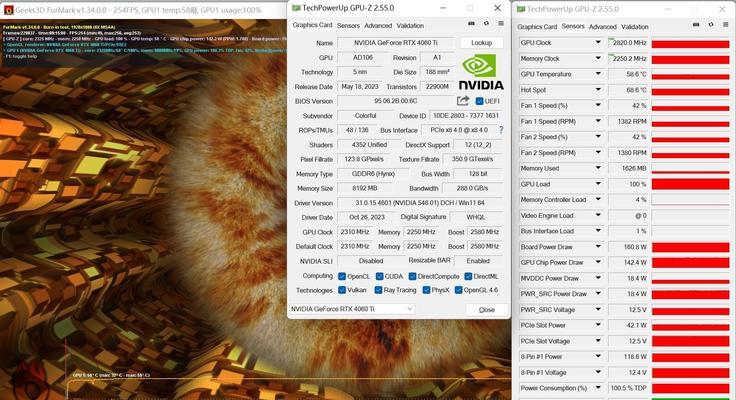Toggle the OpenGL 4.6 checkbox
Viewport: 736px width, 400px height.
click(x=459, y=290)
